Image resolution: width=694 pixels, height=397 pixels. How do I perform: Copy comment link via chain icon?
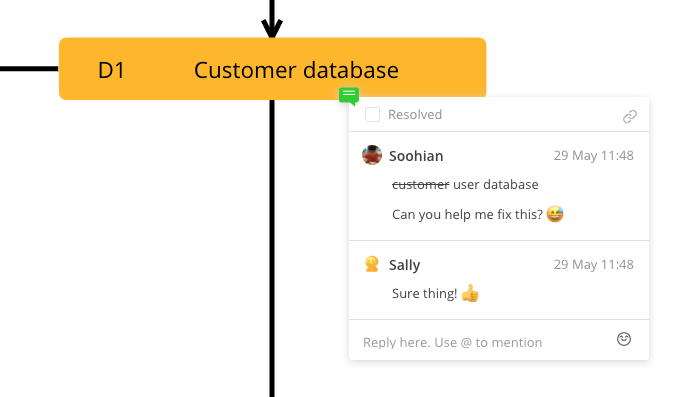[630, 116]
